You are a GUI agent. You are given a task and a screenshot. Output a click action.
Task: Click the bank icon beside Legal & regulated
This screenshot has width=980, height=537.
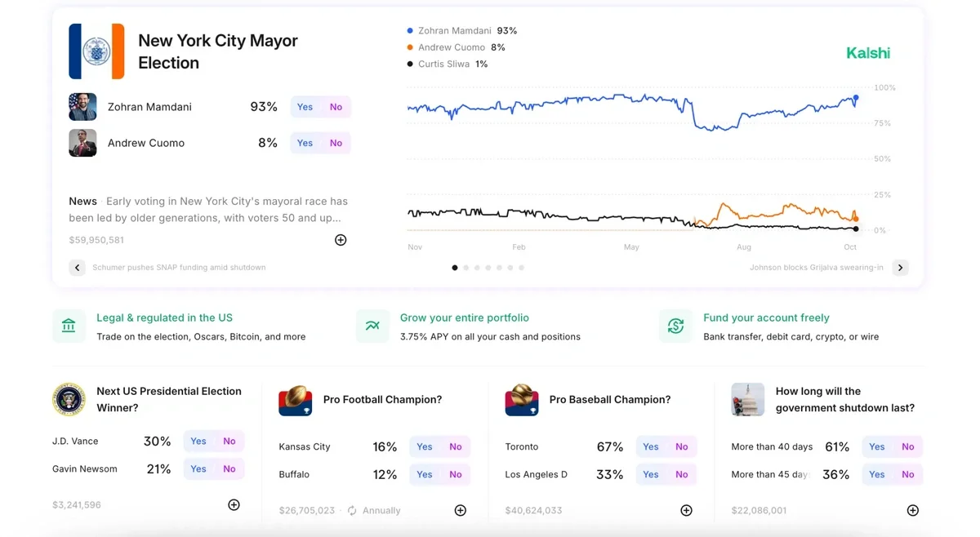69,326
